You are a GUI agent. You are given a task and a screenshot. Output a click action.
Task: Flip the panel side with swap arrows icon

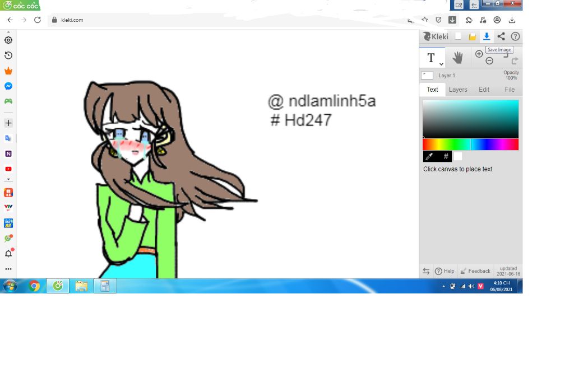(x=426, y=271)
